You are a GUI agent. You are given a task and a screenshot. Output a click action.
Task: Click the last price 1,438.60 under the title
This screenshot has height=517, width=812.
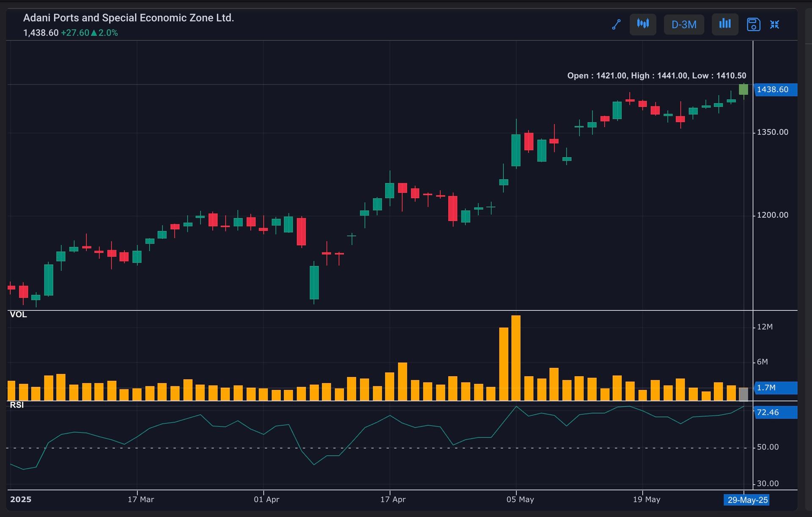coord(41,33)
